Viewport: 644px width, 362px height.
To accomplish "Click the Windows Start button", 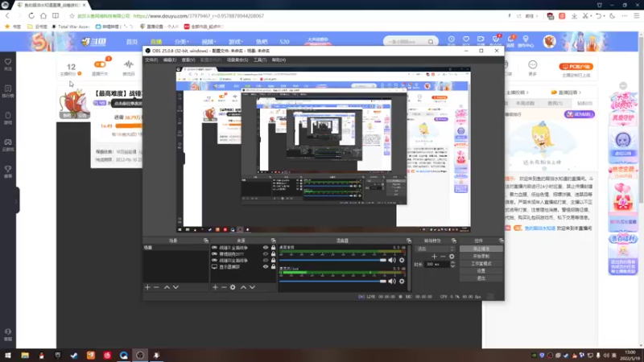I will tap(8, 356).
